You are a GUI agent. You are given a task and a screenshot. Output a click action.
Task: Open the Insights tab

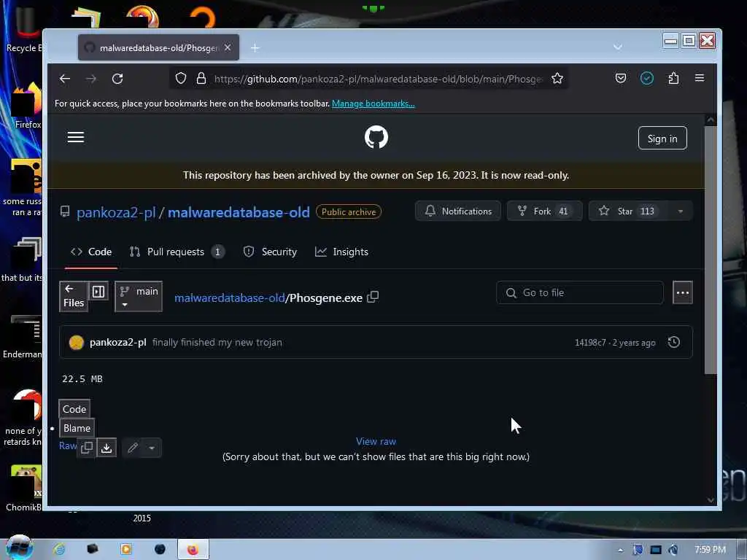point(341,252)
